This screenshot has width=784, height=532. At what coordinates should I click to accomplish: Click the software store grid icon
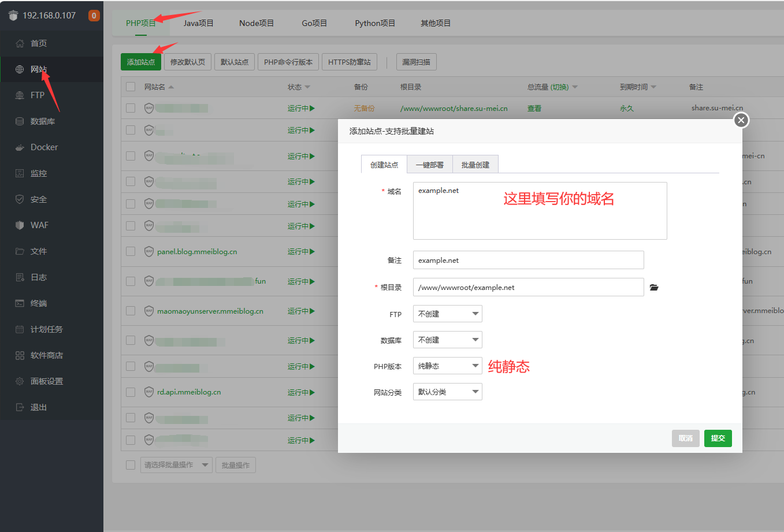pyautogui.click(x=20, y=355)
